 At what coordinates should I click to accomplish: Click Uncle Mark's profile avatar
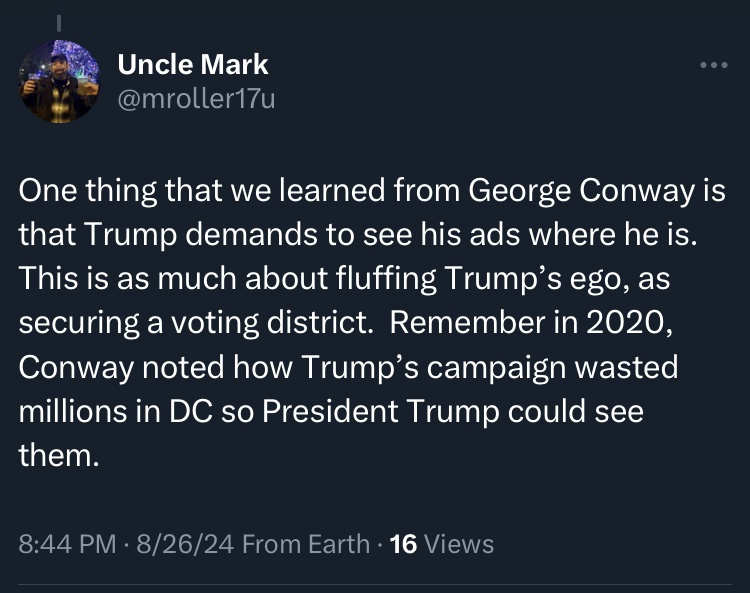pos(60,82)
